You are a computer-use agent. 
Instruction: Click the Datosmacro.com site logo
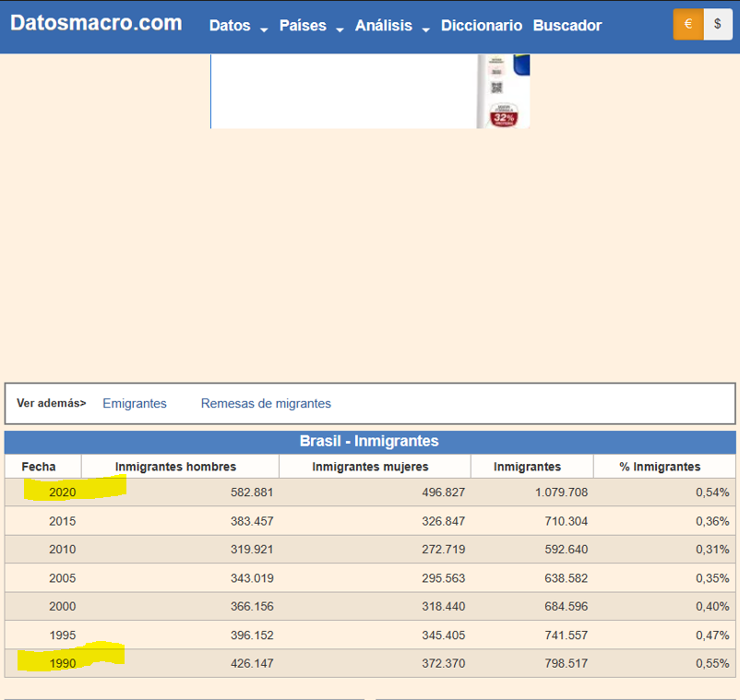pyautogui.click(x=96, y=24)
